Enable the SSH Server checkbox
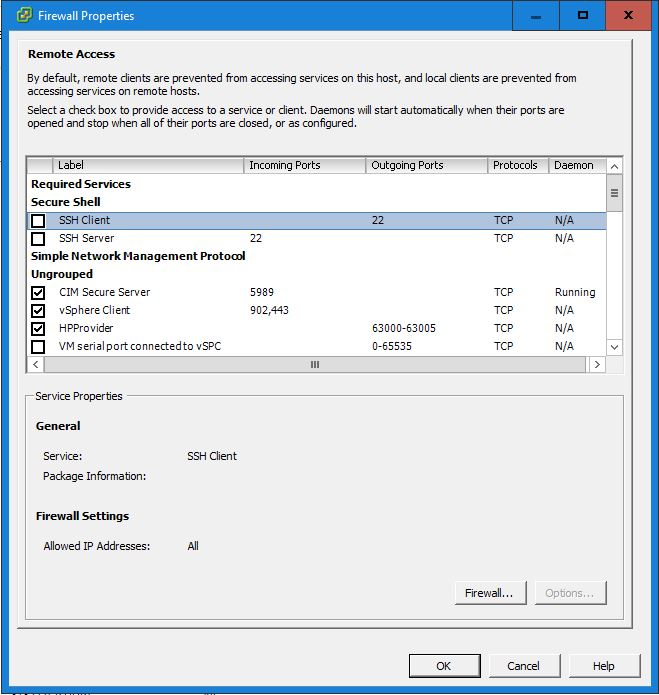This screenshot has width=659, height=695. 38,239
